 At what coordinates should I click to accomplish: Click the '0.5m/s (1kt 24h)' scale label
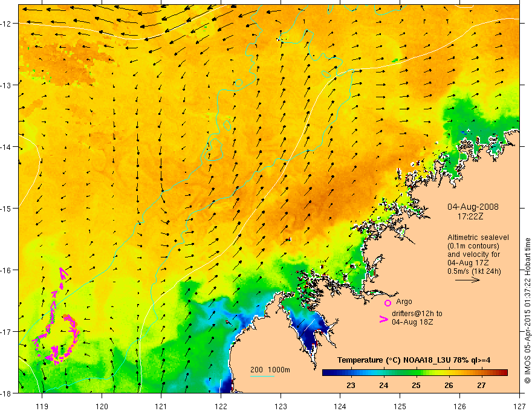[x=475, y=271]
